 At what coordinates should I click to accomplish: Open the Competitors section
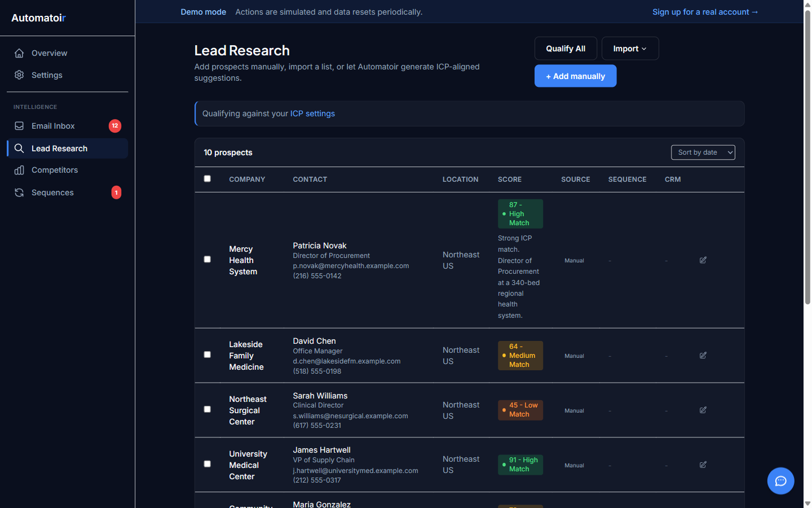coord(67,170)
